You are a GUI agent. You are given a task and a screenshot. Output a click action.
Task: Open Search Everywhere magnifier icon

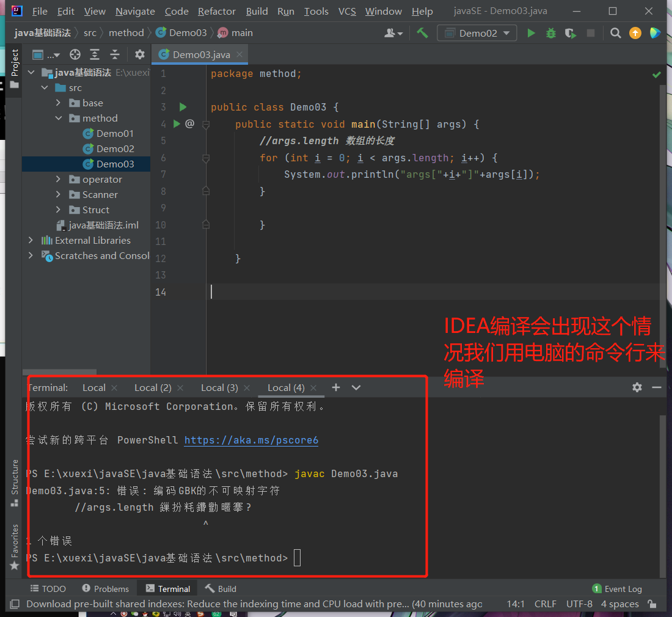(615, 33)
